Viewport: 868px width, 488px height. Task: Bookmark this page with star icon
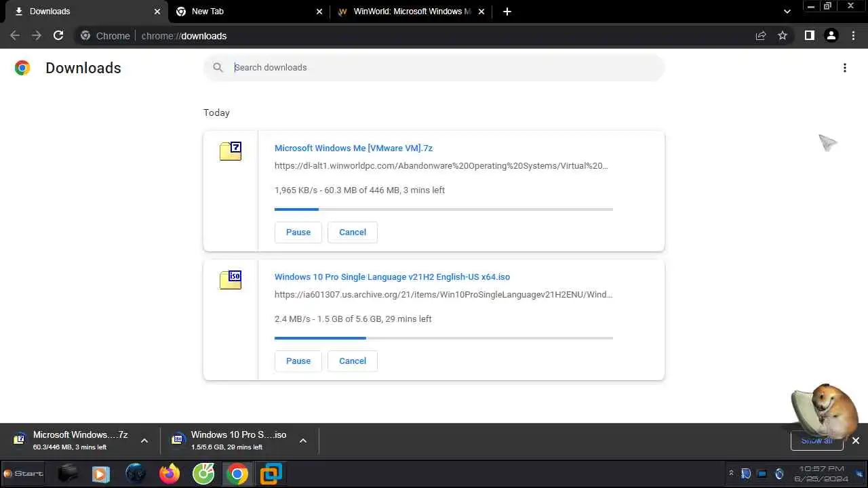(783, 36)
